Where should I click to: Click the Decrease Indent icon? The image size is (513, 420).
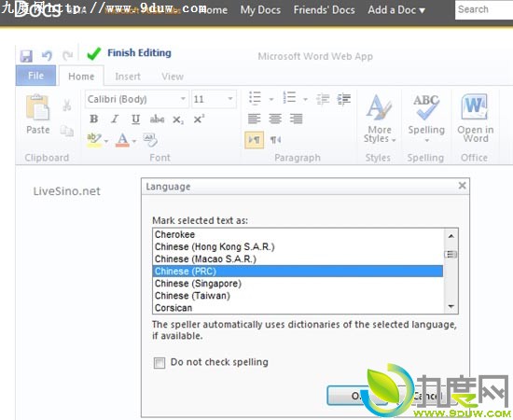[323, 99]
